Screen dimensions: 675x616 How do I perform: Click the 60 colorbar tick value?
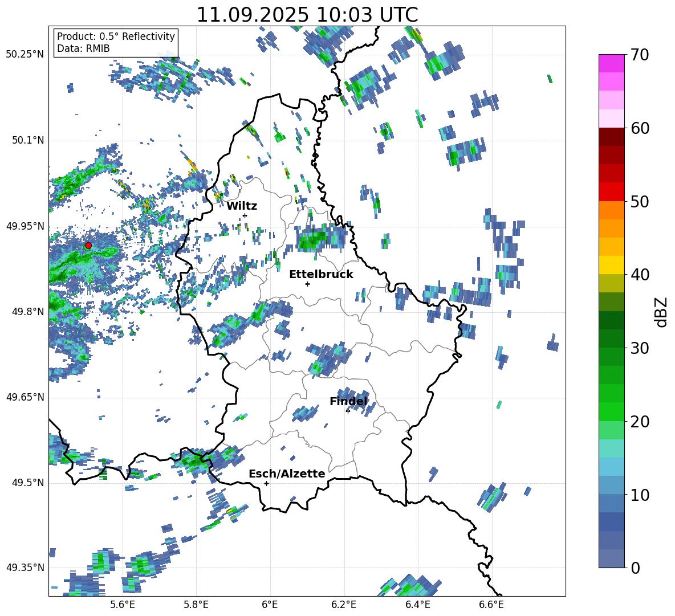(640, 128)
